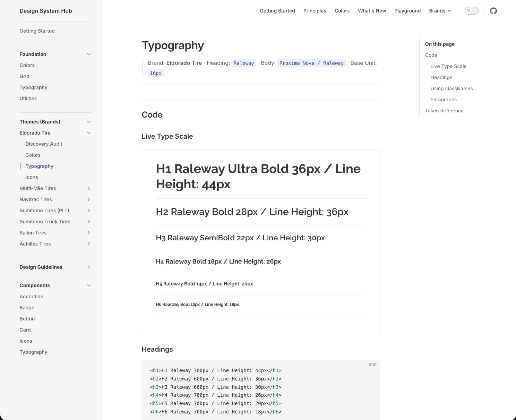Open Discovery Audit under Eldorado Tire
This screenshot has height=420, width=516.
tap(44, 144)
